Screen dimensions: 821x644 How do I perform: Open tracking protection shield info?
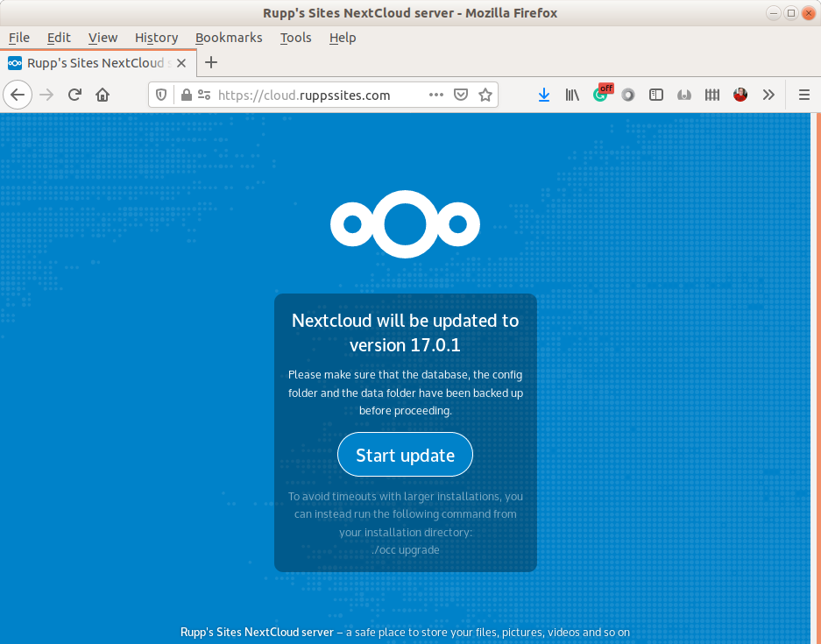[161, 95]
